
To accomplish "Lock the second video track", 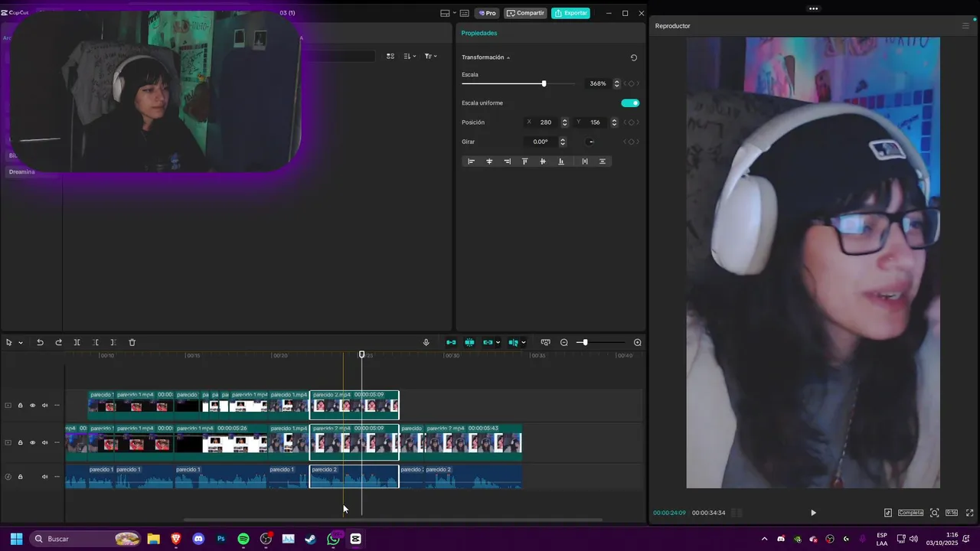I will pyautogui.click(x=21, y=442).
